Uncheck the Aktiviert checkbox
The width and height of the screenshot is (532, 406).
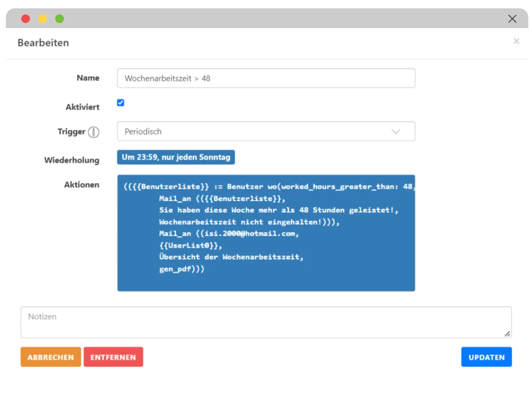(x=121, y=103)
